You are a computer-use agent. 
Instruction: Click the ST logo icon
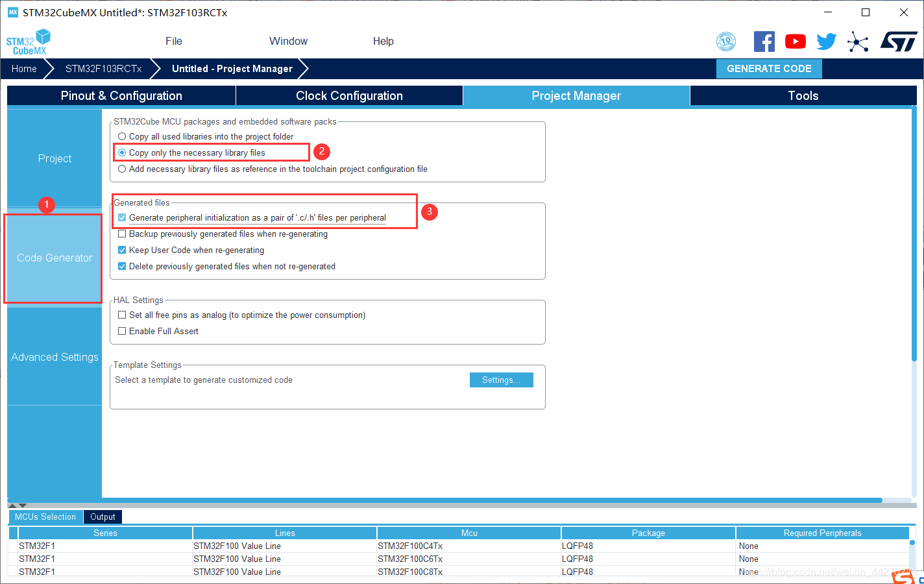[899, 42]
